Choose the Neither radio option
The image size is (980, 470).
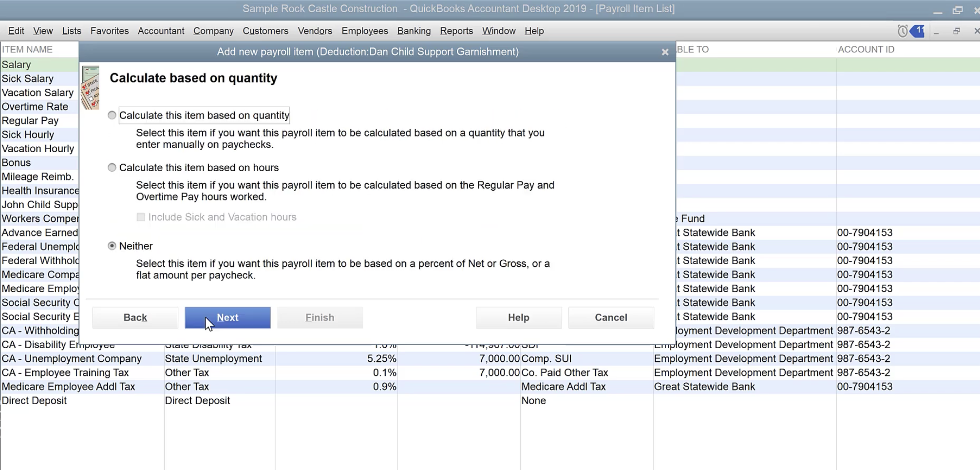pos(112,246)
